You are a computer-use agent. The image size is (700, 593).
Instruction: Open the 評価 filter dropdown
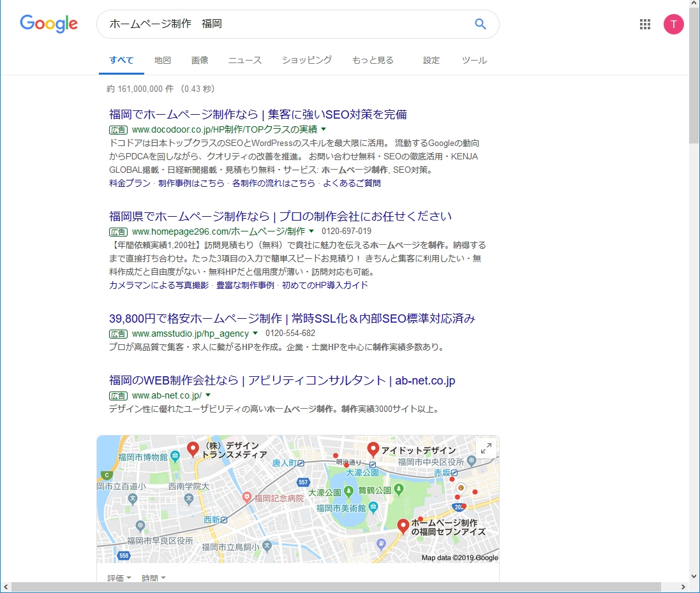click(119, 578)
